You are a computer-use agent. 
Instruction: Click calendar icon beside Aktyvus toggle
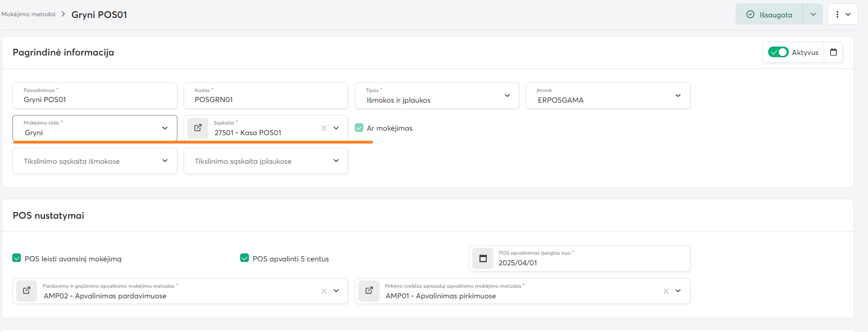[x=833, y=52]
